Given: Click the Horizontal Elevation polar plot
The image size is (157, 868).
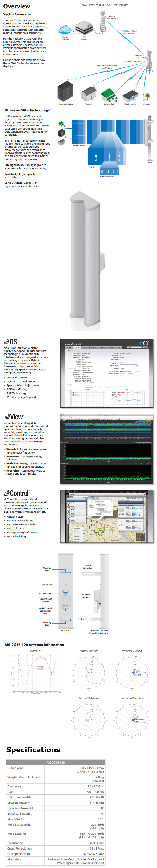Looking at the screenshot, I should (132, 720).
